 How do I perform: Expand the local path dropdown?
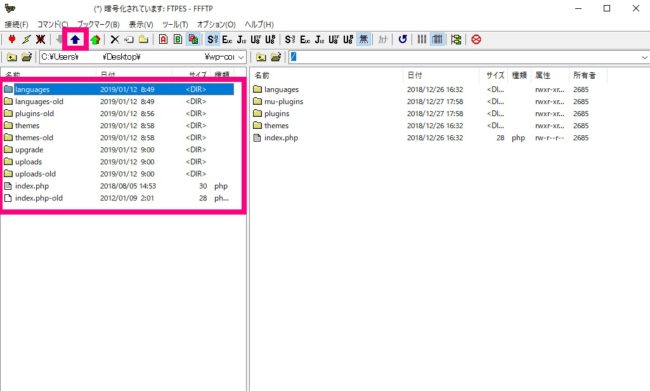point(241,57)
